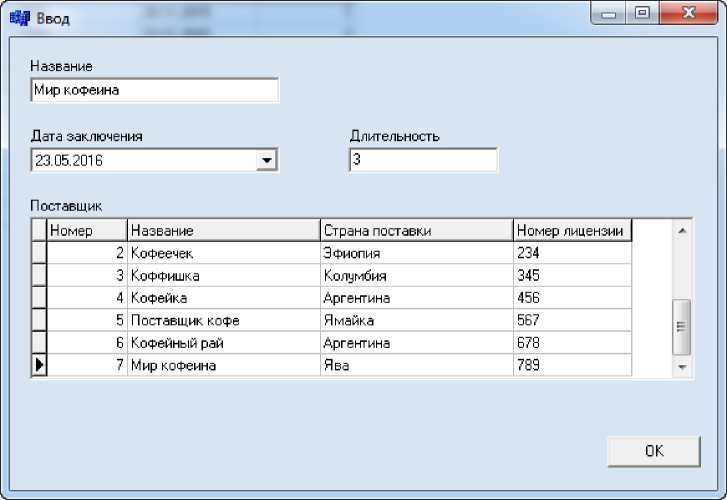The width and height of the screenshot is (727, 500).
Task: Select the row header for Кофеечек
Action: click(x=39, y=253)
